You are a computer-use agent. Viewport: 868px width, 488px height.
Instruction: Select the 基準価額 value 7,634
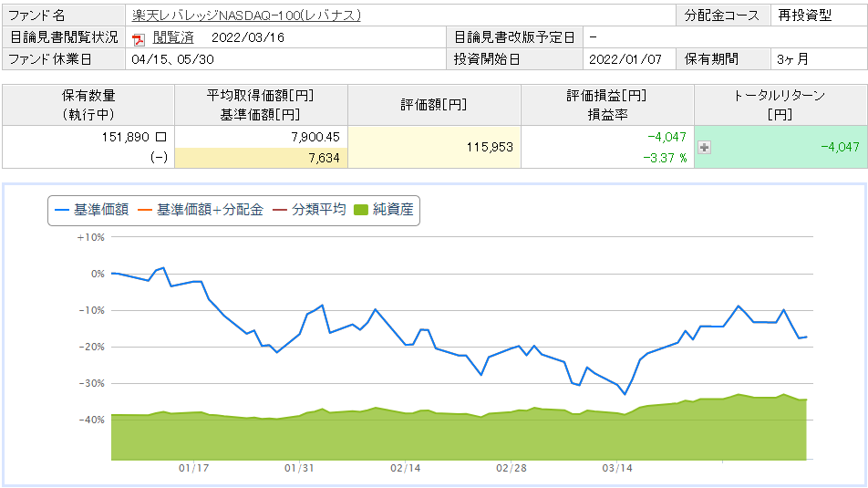click(x=324, y=158)
